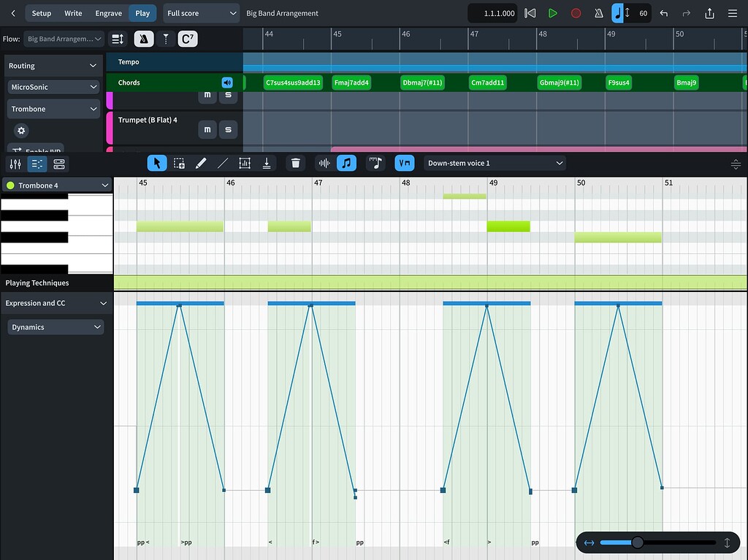Open the Trombone track settings gear

coord(20,130)
